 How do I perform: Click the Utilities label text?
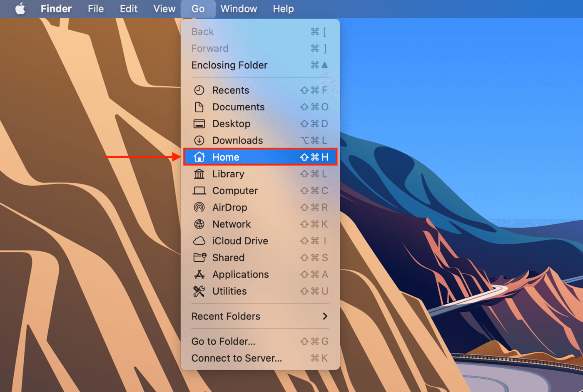click(x=229, y=291)
